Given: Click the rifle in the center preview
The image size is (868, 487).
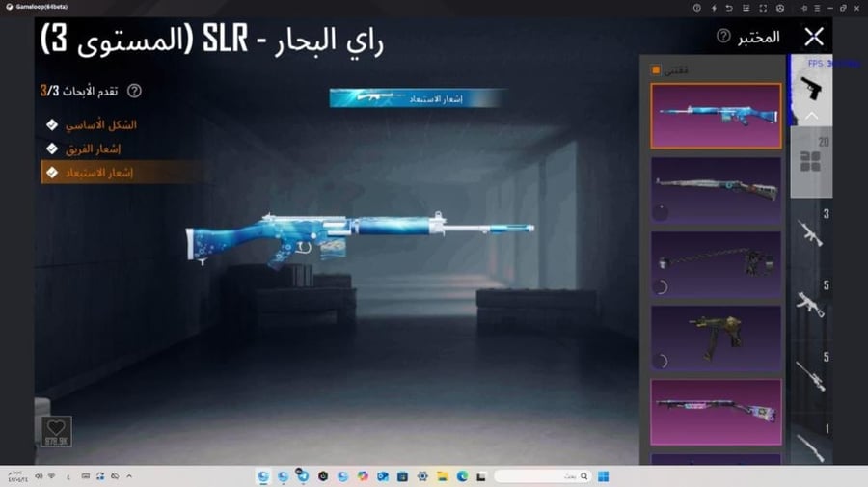Looking at the screenshot, I should coord(360,239).
